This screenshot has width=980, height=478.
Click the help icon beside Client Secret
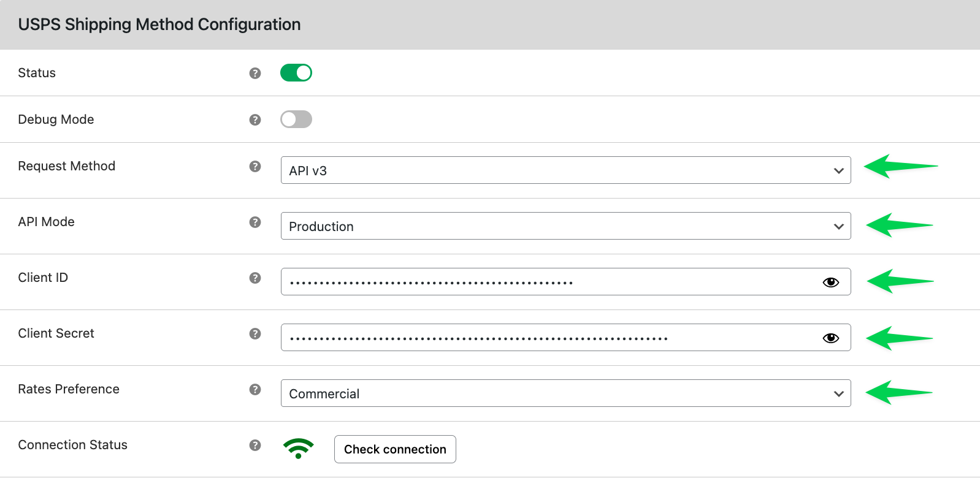point(255,333)
